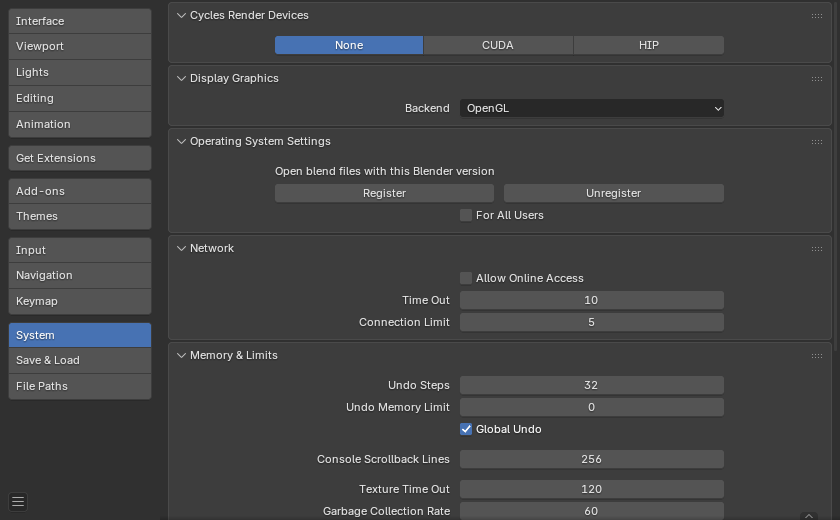Open the Animation preferences tab
The width and height of the screenshot is (840, 520).
tap(80, 124)
